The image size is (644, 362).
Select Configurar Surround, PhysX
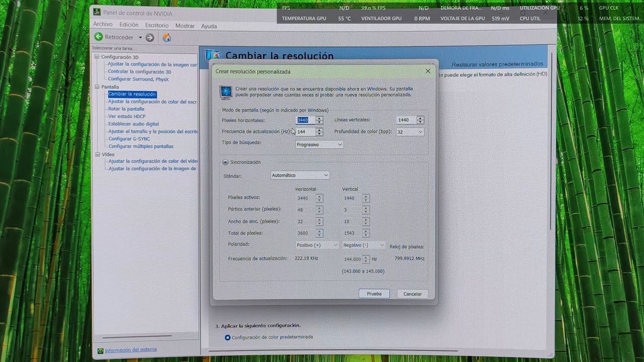coord(138,79)
